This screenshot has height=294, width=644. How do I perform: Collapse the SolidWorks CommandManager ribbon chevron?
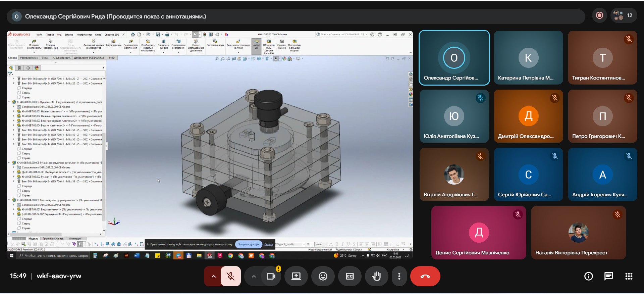[x=410, y=53]
